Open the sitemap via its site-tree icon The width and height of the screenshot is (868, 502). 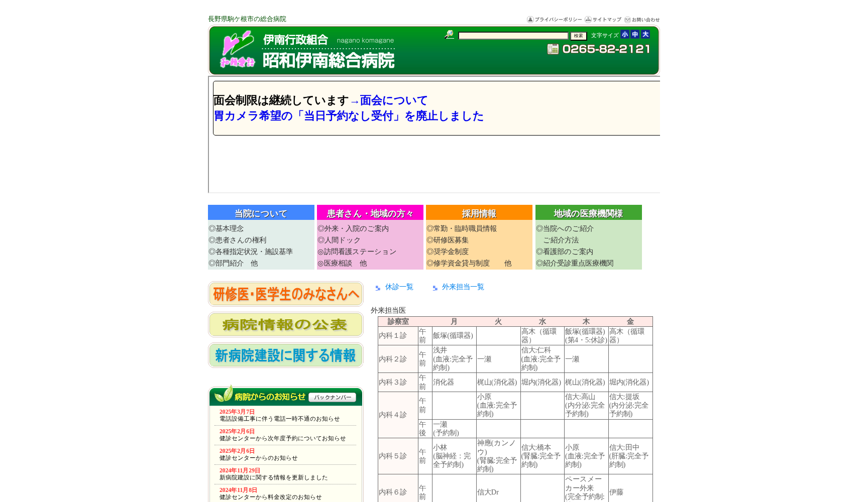pyautogui.click(x=588, y=20)
